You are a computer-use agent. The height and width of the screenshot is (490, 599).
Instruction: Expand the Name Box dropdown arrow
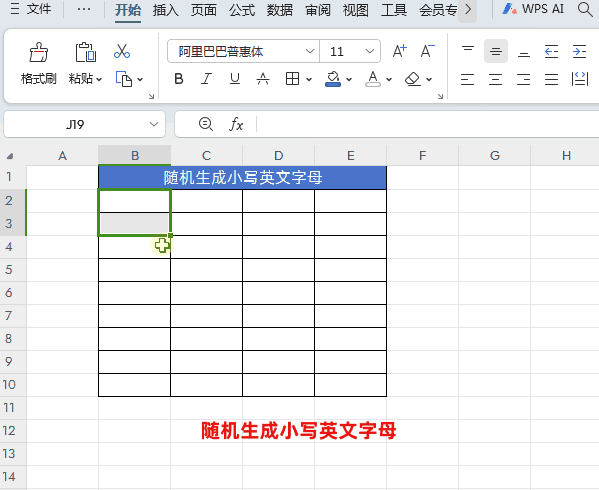(154, 124)
